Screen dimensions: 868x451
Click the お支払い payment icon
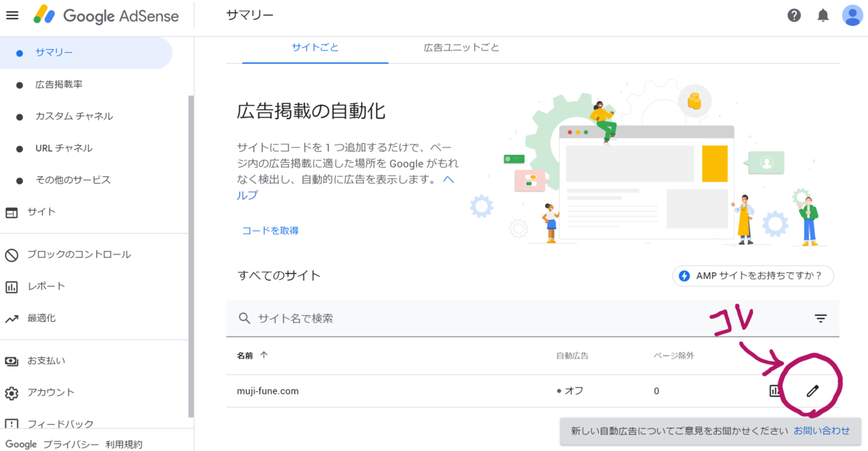12,361
